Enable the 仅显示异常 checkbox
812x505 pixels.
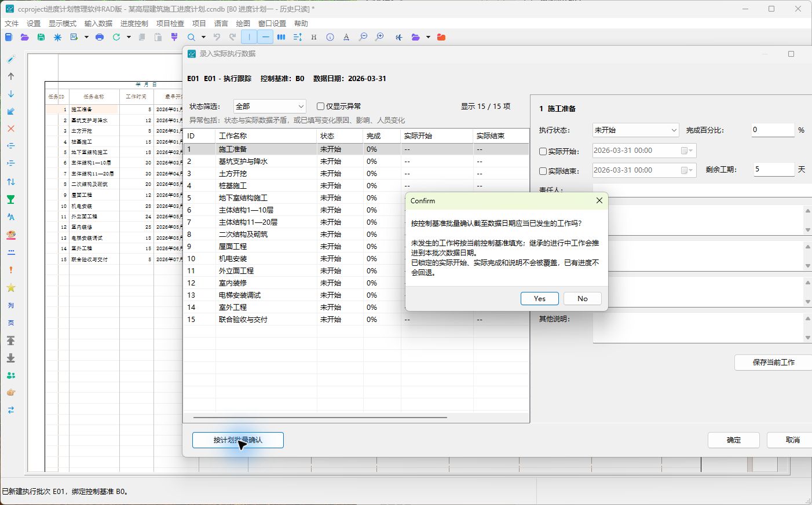coord(320,106)
